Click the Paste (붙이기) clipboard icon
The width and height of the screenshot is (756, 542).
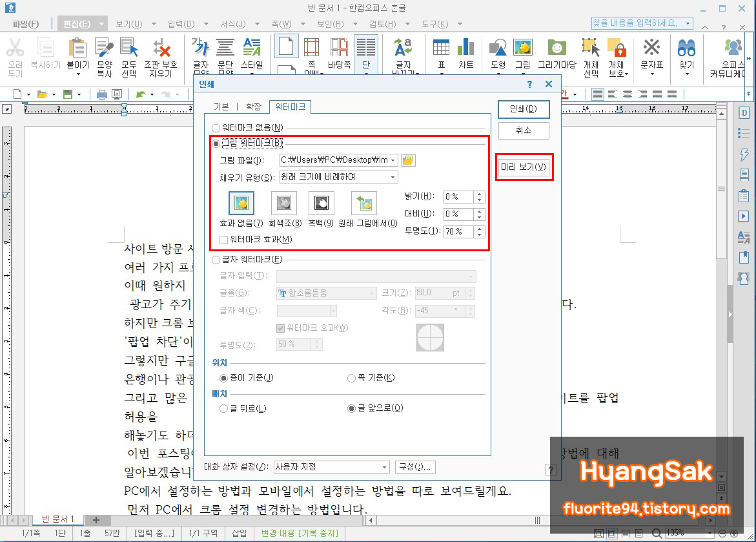(77, 48)
